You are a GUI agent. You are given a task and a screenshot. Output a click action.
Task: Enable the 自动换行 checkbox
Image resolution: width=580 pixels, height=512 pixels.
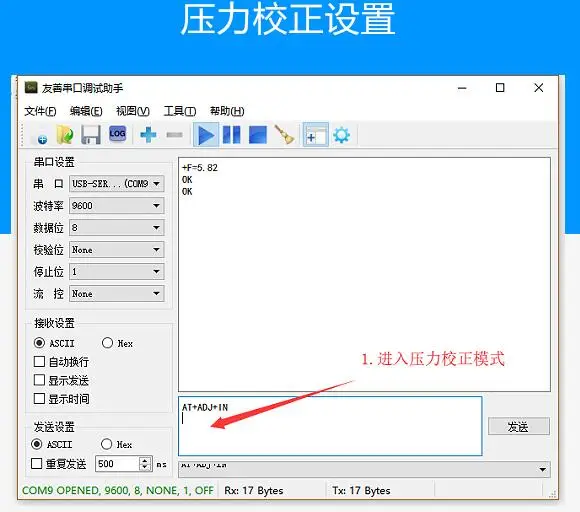coord(39,361)
